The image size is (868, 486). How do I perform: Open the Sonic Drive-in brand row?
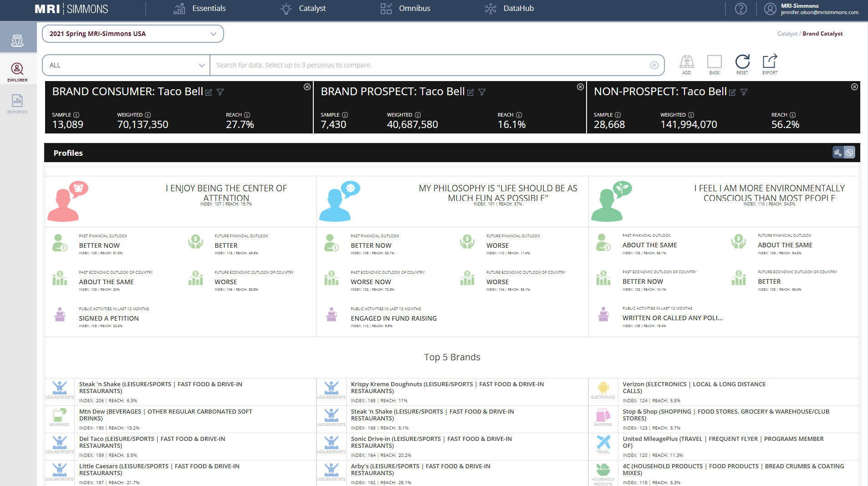pyautogui.click(x=453, y=447)
